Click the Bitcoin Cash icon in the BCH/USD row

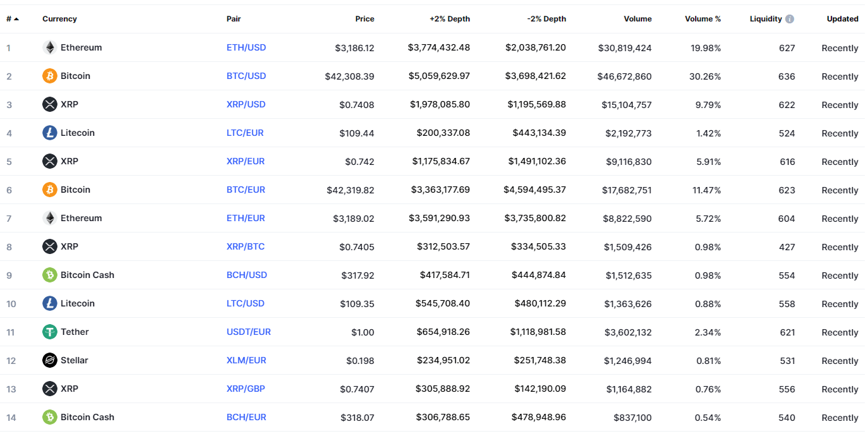pyautogui.click(x=49, y=275)
